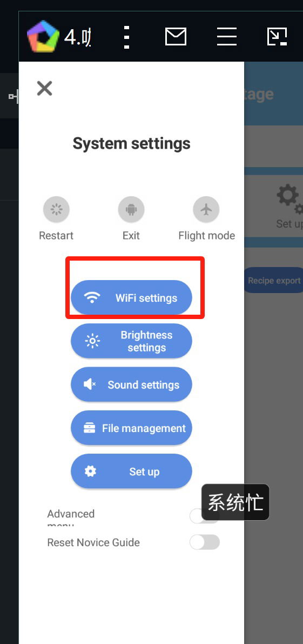Tap the Exit android icon

(x=131, y=209)
